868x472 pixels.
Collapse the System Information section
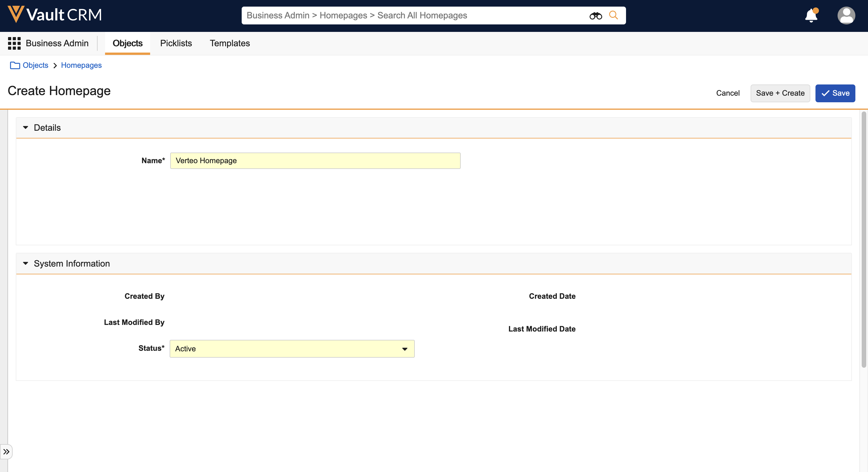[x=26, y=264]
